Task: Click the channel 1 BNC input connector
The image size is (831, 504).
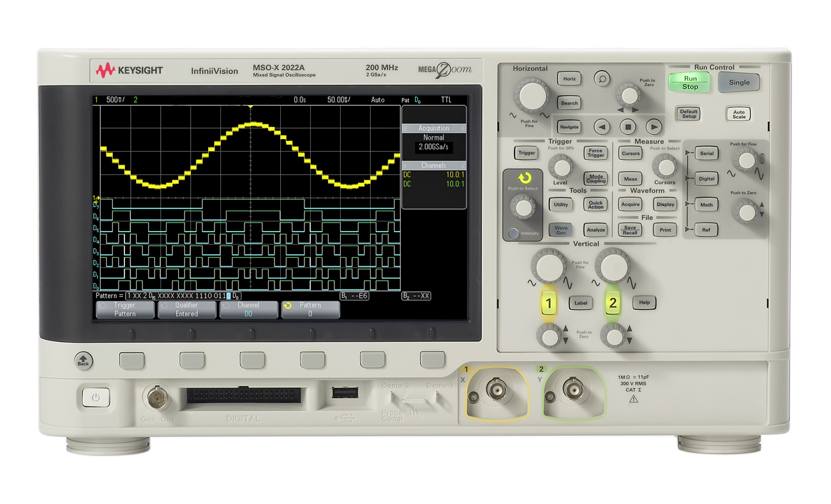Action: 497,389
